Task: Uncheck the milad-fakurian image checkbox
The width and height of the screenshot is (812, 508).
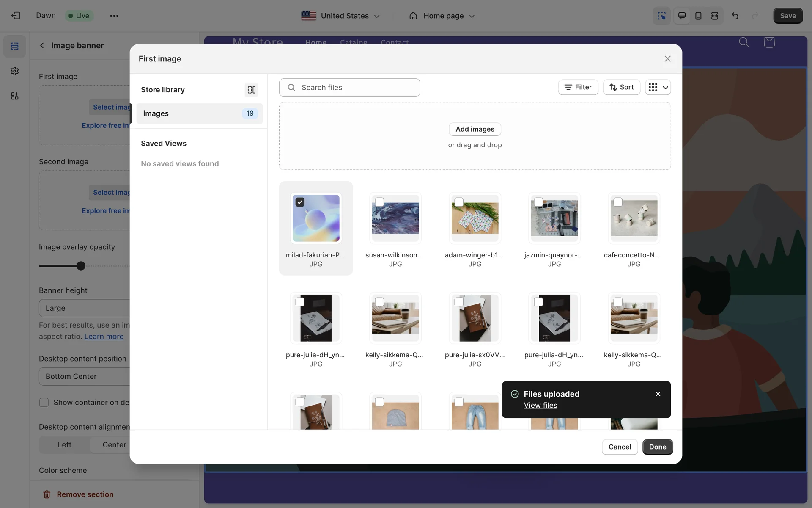Action: point(300,202)
